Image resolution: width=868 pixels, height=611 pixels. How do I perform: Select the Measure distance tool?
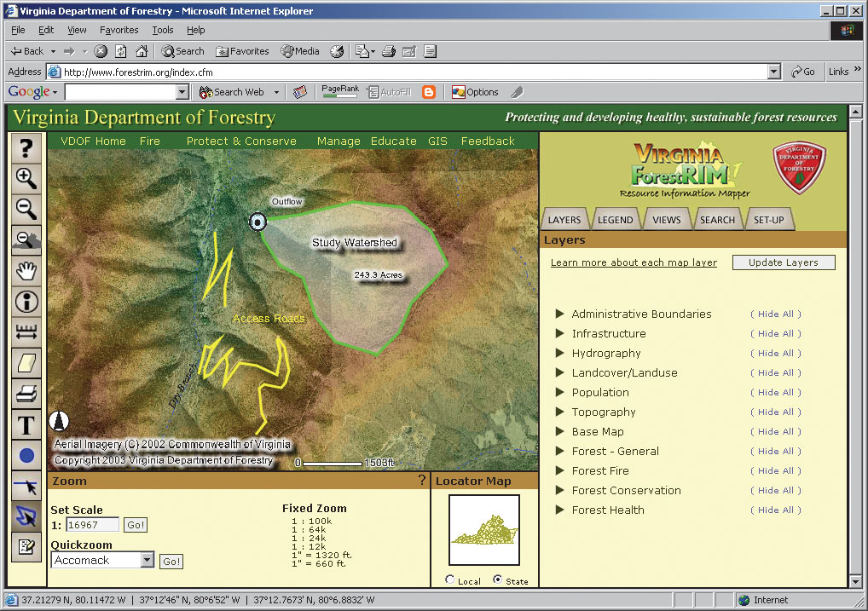point(26,332)
